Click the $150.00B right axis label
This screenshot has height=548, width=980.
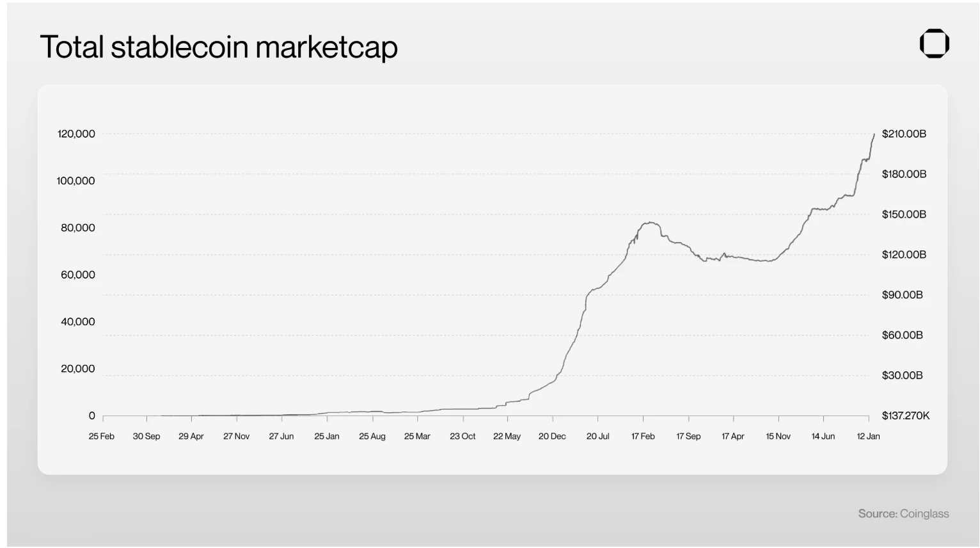903,214
